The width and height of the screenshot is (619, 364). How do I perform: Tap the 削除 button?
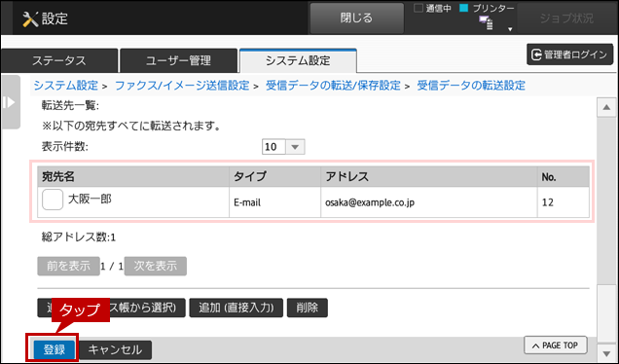pos(308,308)
